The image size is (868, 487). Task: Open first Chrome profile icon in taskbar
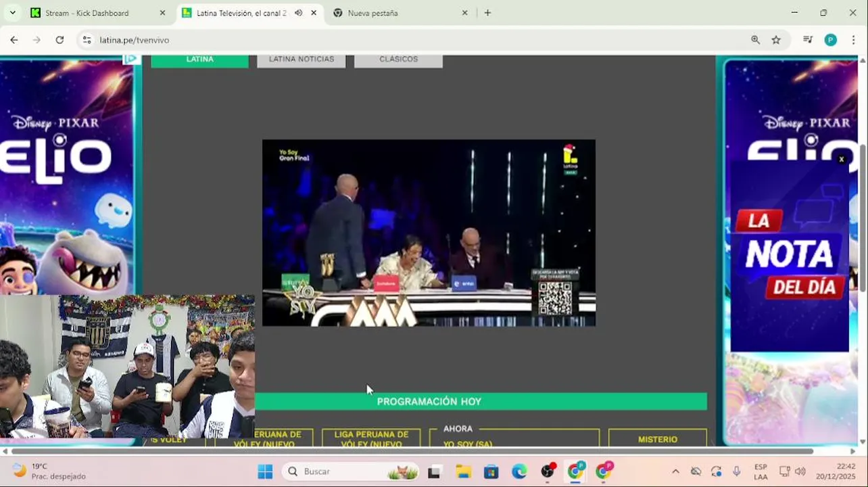[576, 471]
